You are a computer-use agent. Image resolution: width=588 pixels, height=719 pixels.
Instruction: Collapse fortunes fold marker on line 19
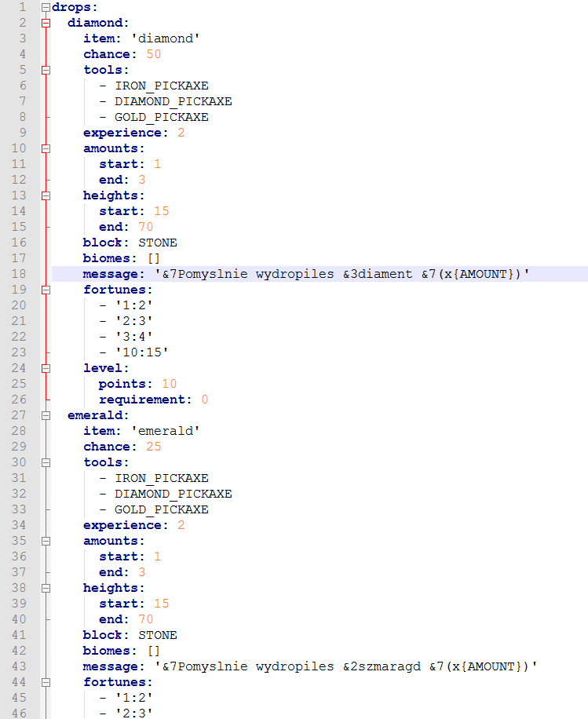click(x=46, y=290)
